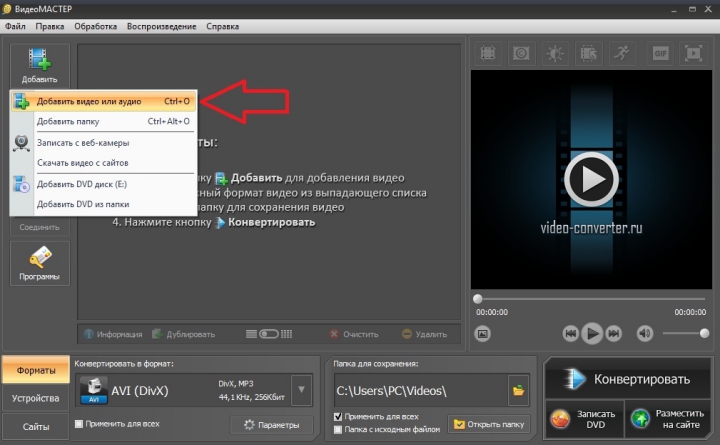Viewport: 720px width, 445px height.
Task: Click Дублировать button below file list
Action: pyautogui.click(x=184, y=334)
